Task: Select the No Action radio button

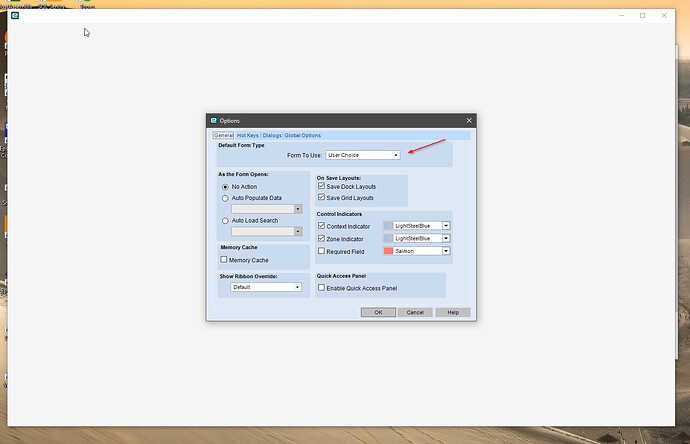Action: [225, 187]
